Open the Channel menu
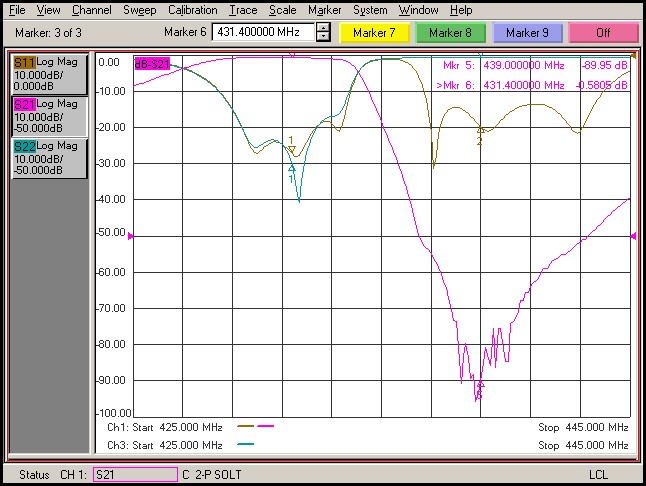 [91, 10]
